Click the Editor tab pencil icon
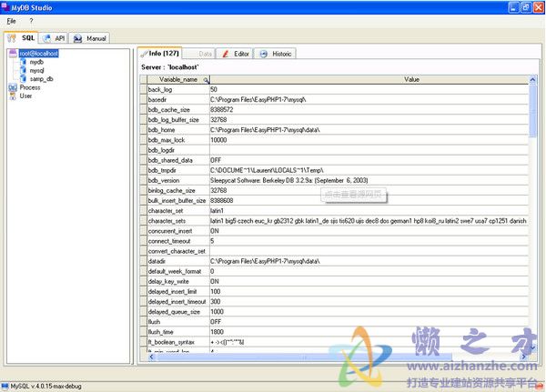The width and height of the screenshot is (546, 392). tap(226, 54)
